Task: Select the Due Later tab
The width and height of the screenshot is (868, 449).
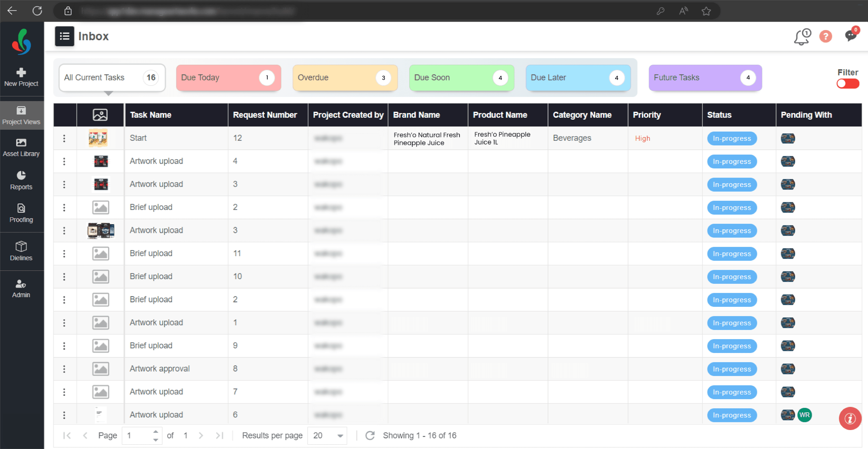Action: pos(578,78)
